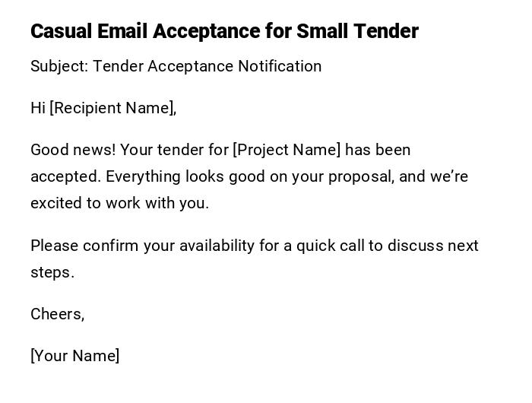This screenshot has width=532, height=403.
Task: Click the word "steps." on the last body line
Action: point(52,272)
